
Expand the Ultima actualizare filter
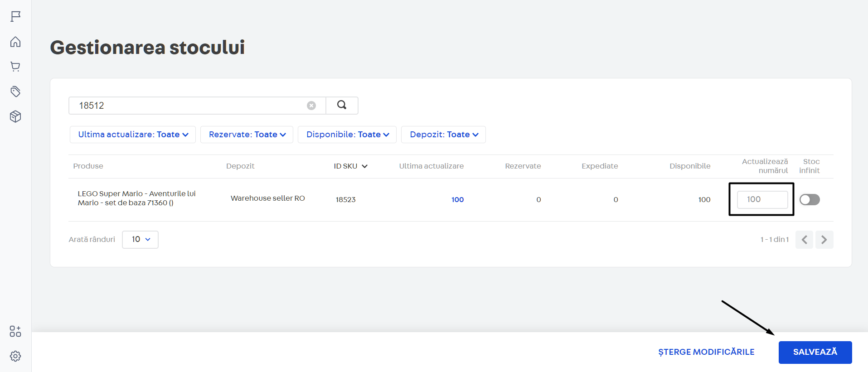(x=133, y=135)
